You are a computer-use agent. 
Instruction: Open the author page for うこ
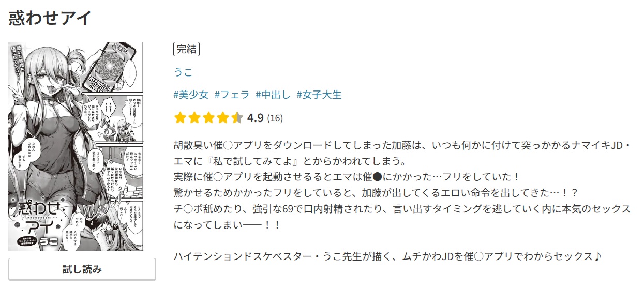point(183,72)
